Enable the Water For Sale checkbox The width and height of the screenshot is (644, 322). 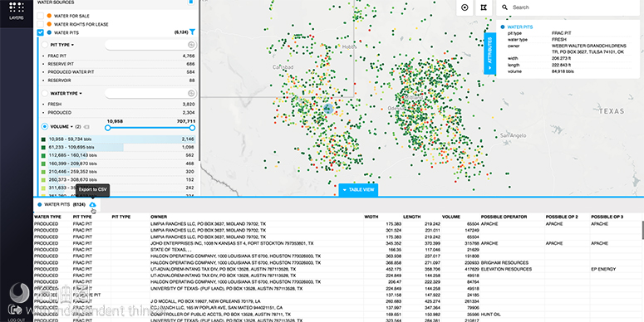(x=40, y=16)
